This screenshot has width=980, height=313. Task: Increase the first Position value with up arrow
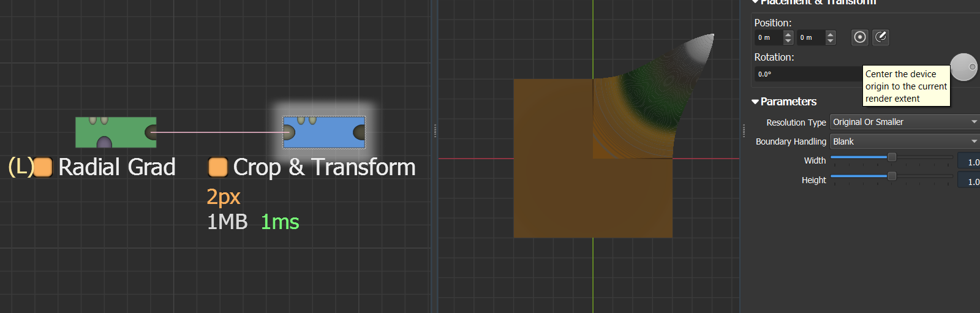click(x=788, y=34)
